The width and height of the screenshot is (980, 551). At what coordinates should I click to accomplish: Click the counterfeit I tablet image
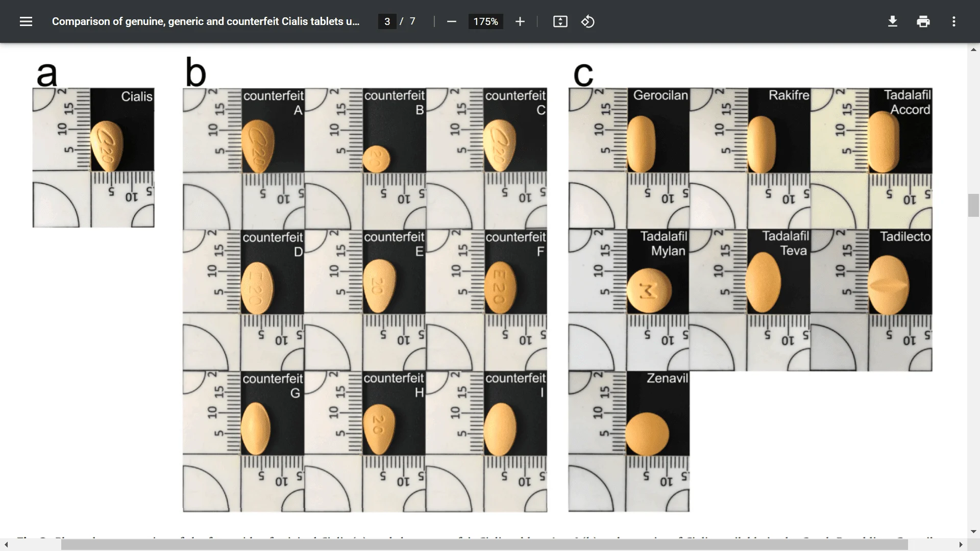coord(500,429)
